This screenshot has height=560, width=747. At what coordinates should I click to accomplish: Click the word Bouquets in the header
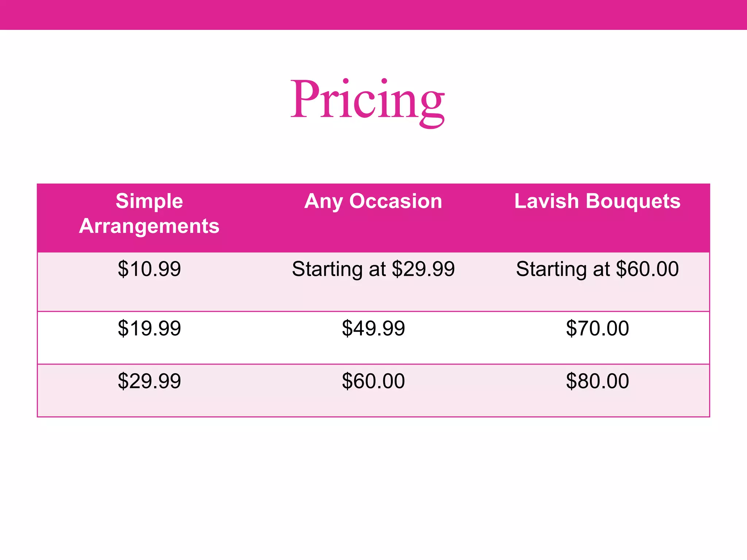(x=633, y=201)
